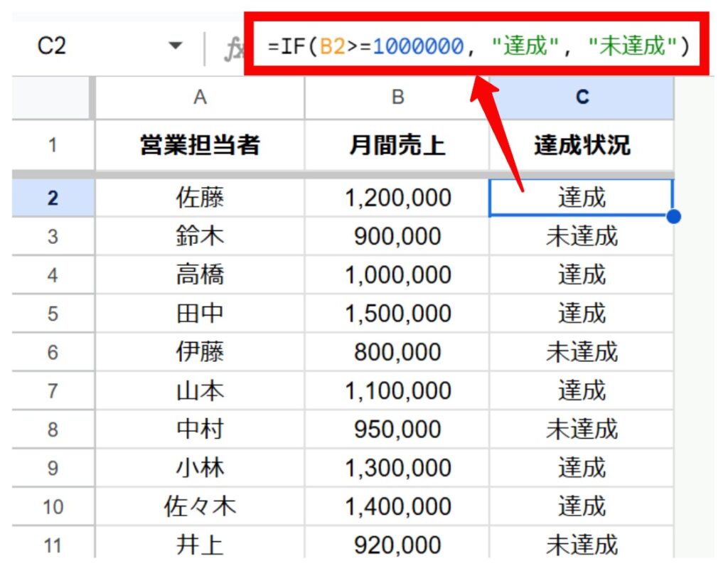Select cell containing 佐々木
This screenshot has width=728, height=571.
[x=200, y=507]
